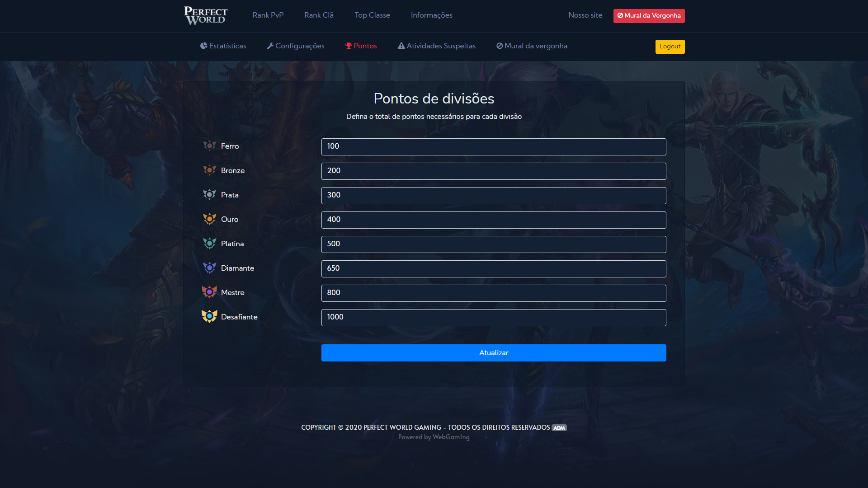This screenshot has width=868, height=488.
Task: Click the red Mural da Vergonha button
Action: click(x=649, y=16)
